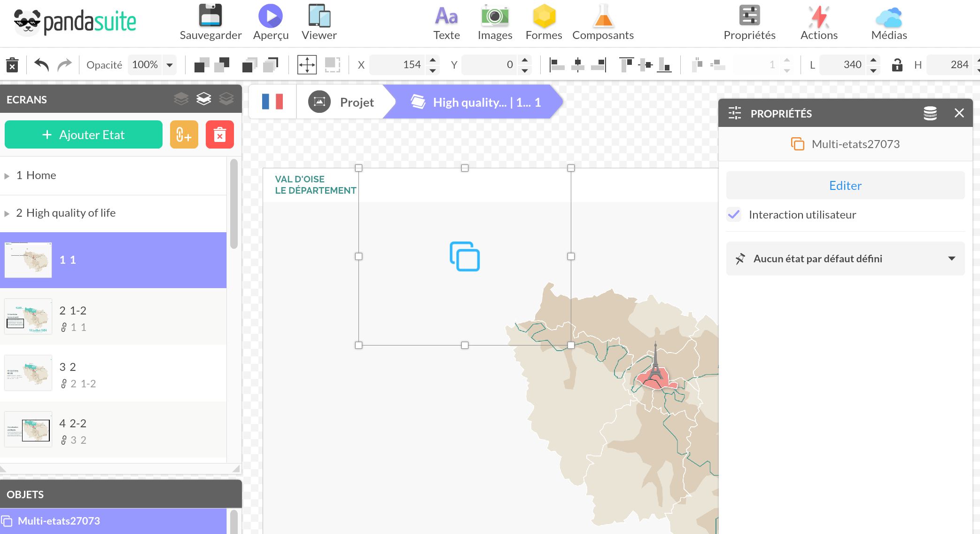Click the orange linked-state add button
The width and height of the screenshot is (980, 534).
coord(184,135)
